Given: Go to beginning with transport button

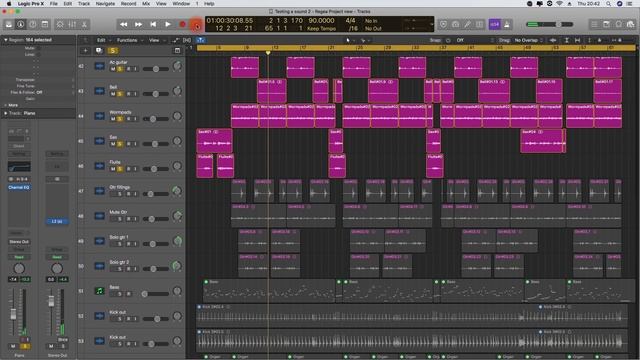Looking at the screenshot, I should click(153, 24).
